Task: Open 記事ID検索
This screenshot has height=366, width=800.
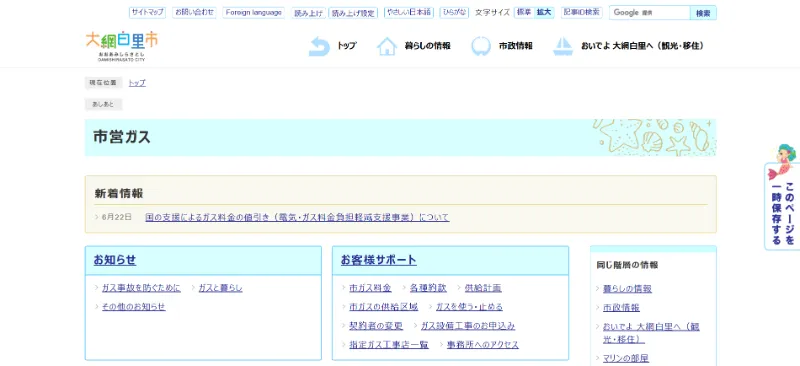Action: click(x=582, y=12)
